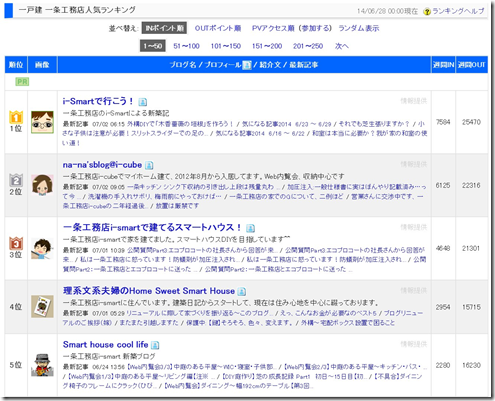
Task: Click 情報提供 in the na-na'sblog row
Action: coord(413,164)
